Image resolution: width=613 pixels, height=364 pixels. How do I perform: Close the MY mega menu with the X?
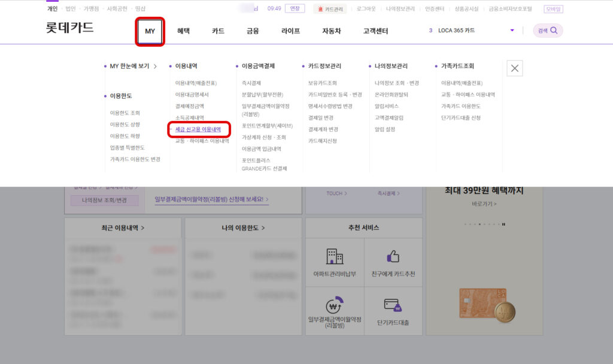pos(514,68)
